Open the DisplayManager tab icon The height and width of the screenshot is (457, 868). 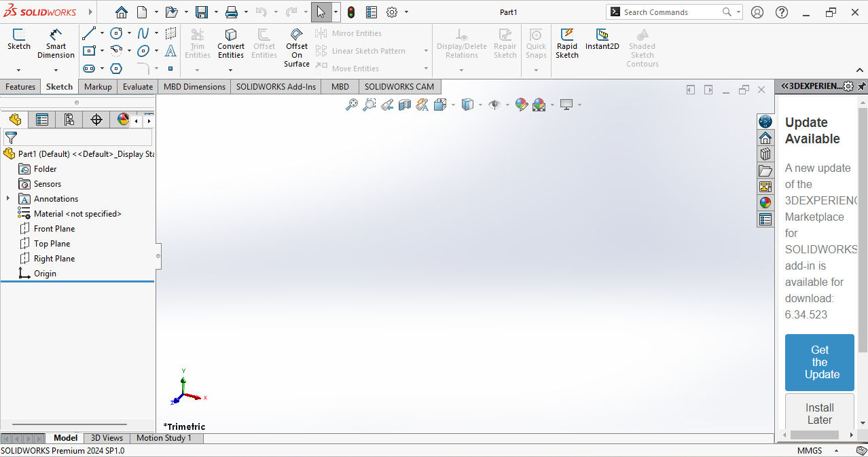pyautogui.click(x=123, y=120)
